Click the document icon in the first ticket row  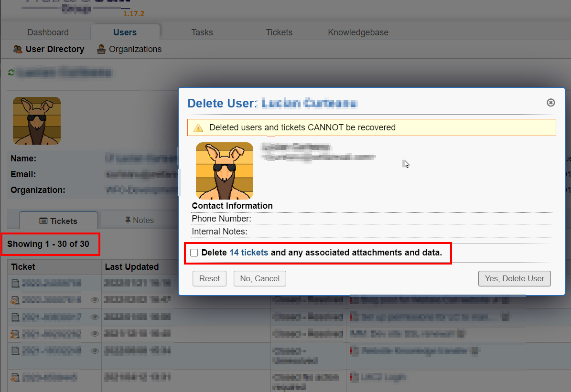pos(15,284)
